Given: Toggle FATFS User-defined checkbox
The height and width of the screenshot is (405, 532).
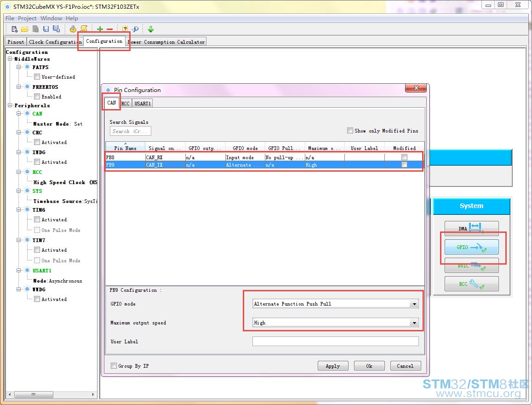Looking at the screenshot, I should point(37,77).
